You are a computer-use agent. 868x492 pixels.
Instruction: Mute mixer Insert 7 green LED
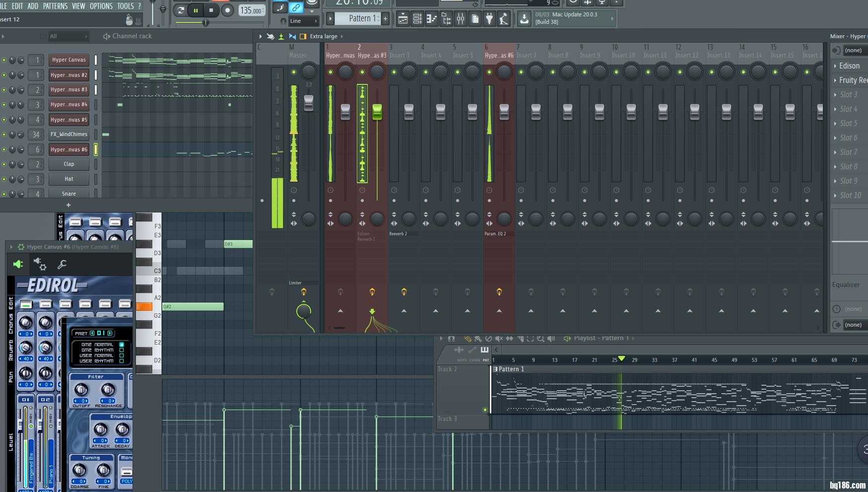[521, 72]
